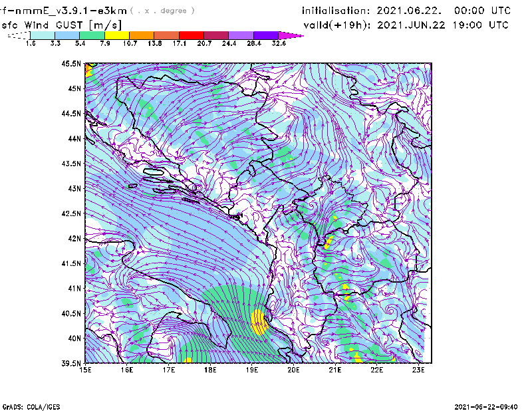Click the timestamp 2021-06-22-09:40
532x411 pixels.
coord(486,407)
